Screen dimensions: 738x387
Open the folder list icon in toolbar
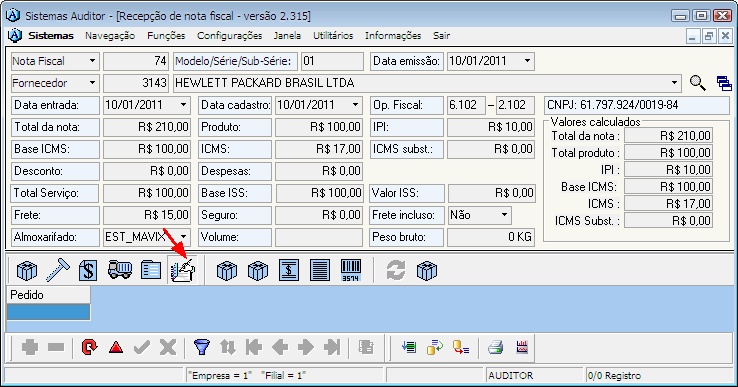(x=151, y=271)
